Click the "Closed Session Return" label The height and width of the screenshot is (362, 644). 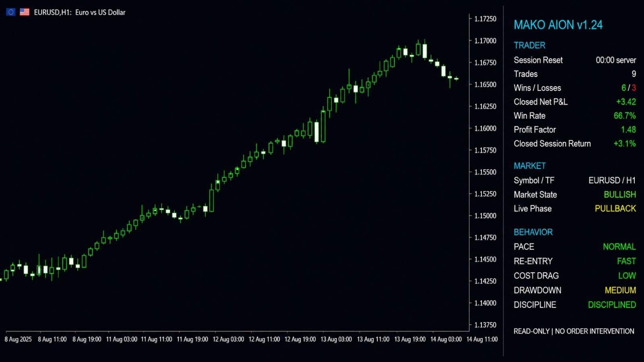tap(552, 144)
